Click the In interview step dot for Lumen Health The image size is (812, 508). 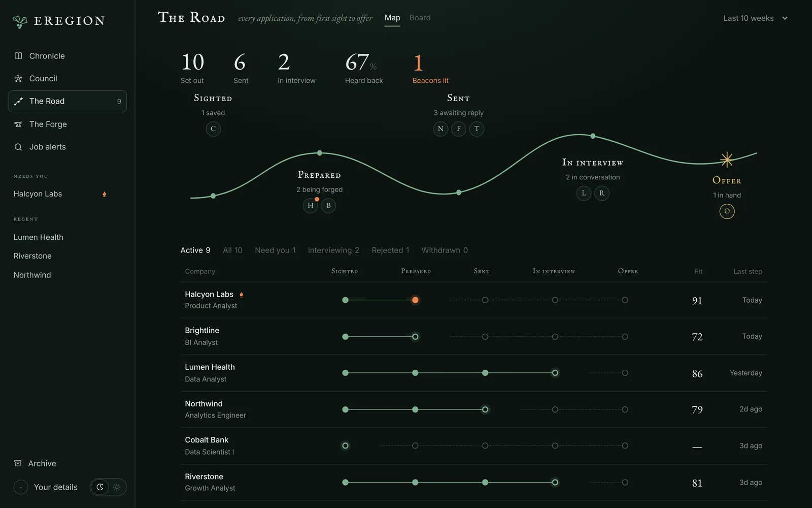click(555, 373)
